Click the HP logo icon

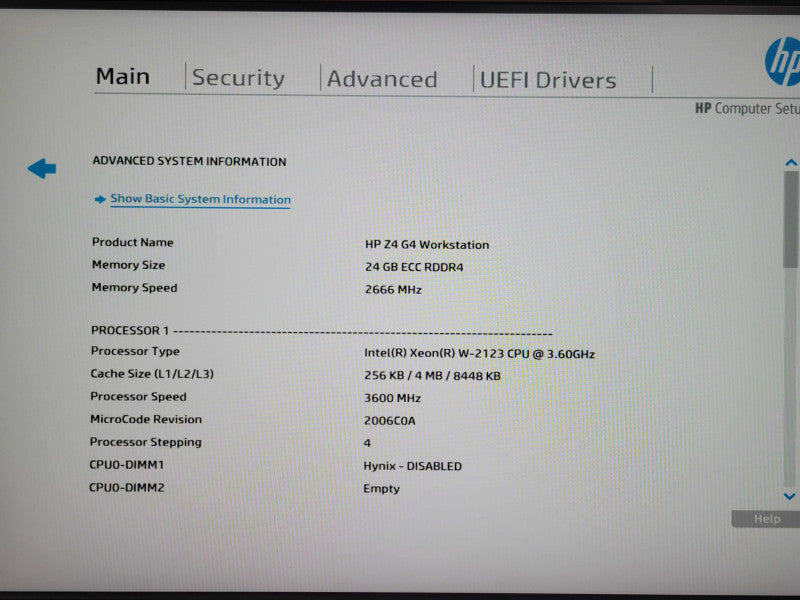(783, 61)
